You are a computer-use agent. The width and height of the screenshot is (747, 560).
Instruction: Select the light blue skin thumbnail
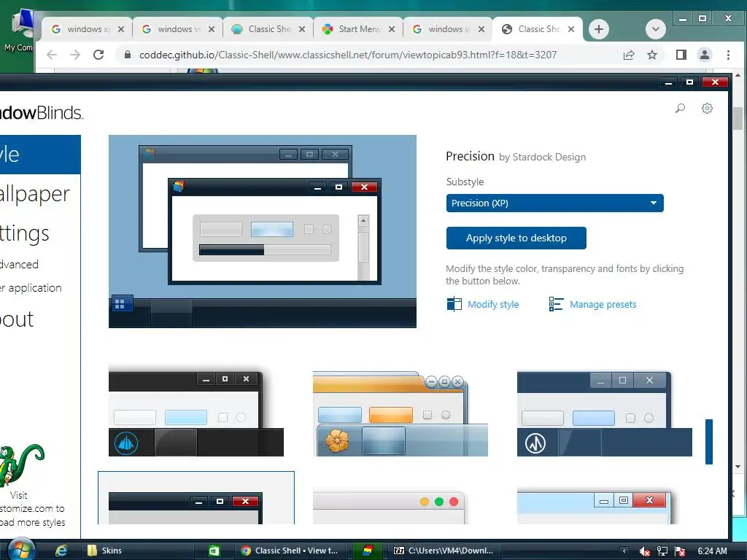pos(594,507)
